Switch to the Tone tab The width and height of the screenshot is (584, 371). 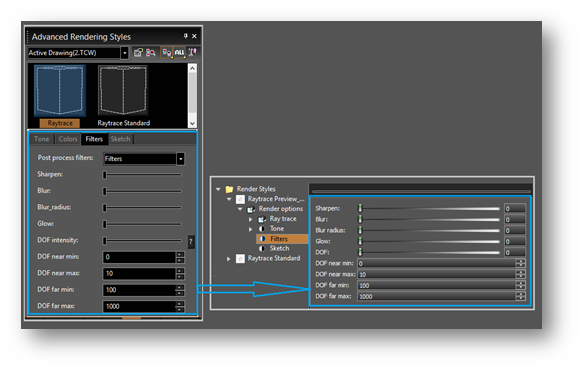click(42, 139)
